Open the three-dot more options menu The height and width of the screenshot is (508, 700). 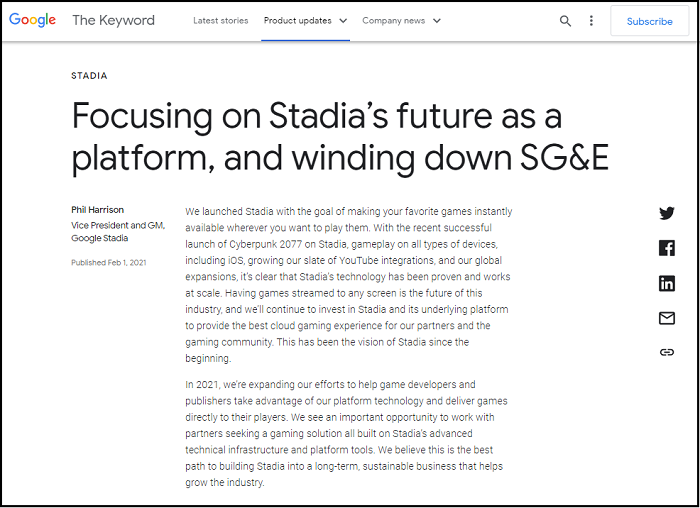point(591,21)
